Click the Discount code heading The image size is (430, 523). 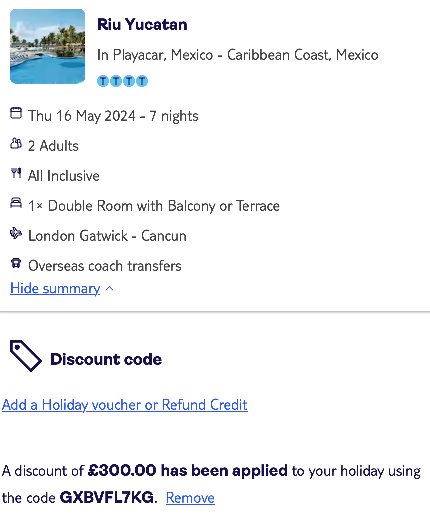click(x=106, y=359)
